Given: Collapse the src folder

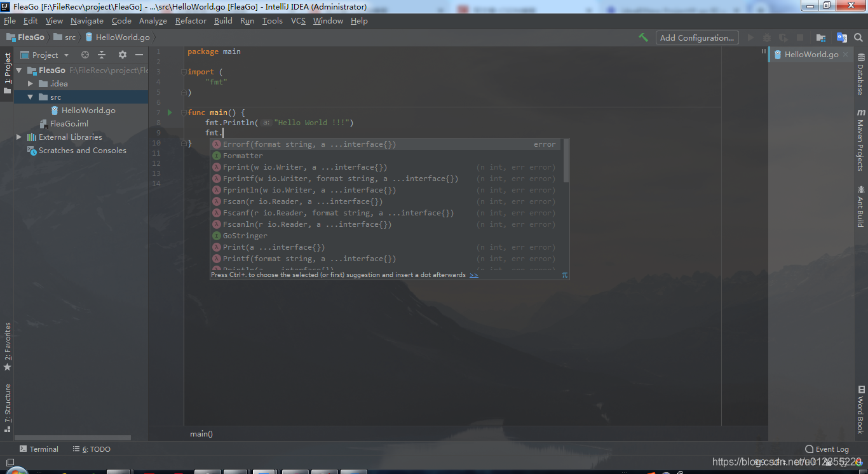Looking at the screenshot, I should pos(30,97).
